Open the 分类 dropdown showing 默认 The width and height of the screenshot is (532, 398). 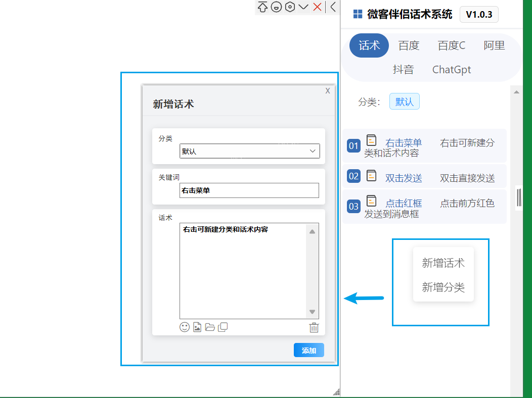(249, 151)
